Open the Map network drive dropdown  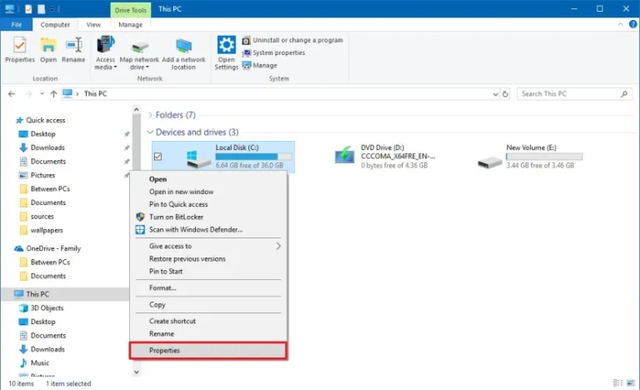coord(139,66)
